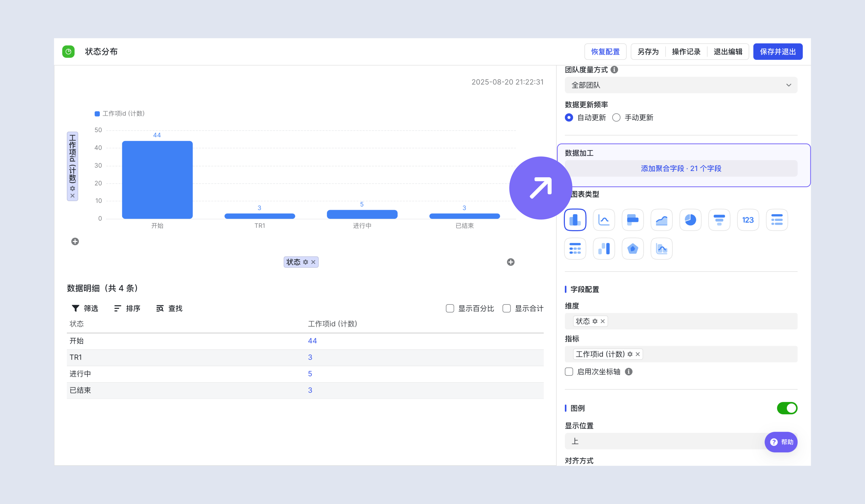This screenshot has height=504, width=865.
Task: Remove the 状态 chip from 维度
Action: click(603, 321)
